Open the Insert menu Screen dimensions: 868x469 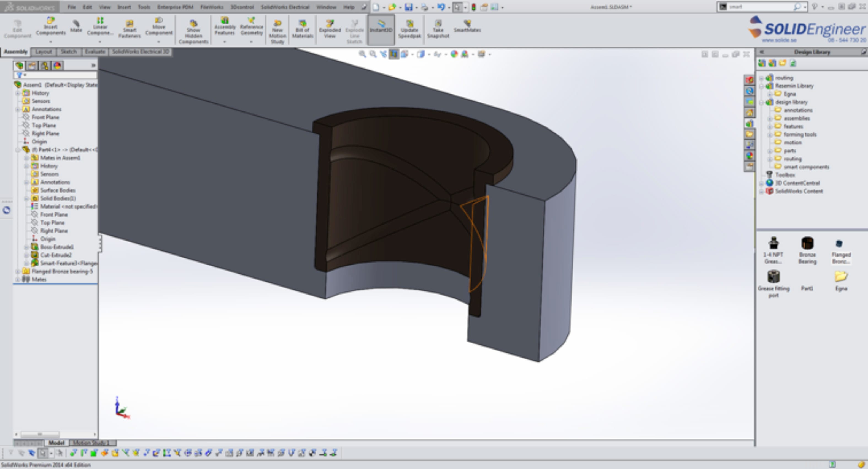coord(124,7)
